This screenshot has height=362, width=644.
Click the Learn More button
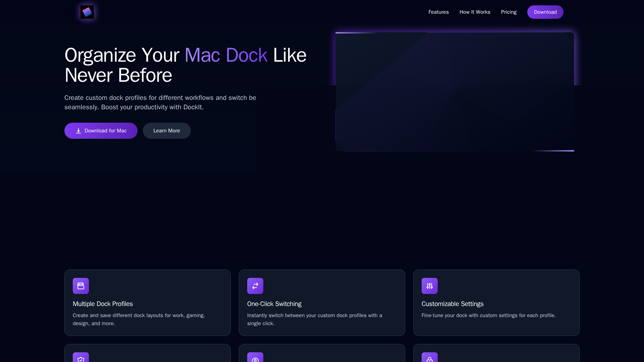(167, 131)
